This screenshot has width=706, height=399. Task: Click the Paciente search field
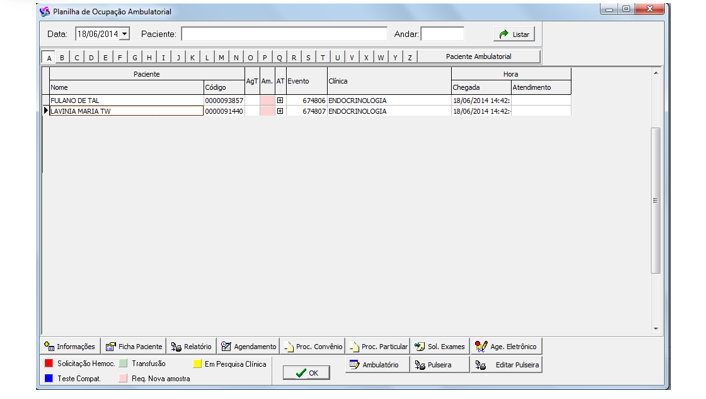coord(284,34)
